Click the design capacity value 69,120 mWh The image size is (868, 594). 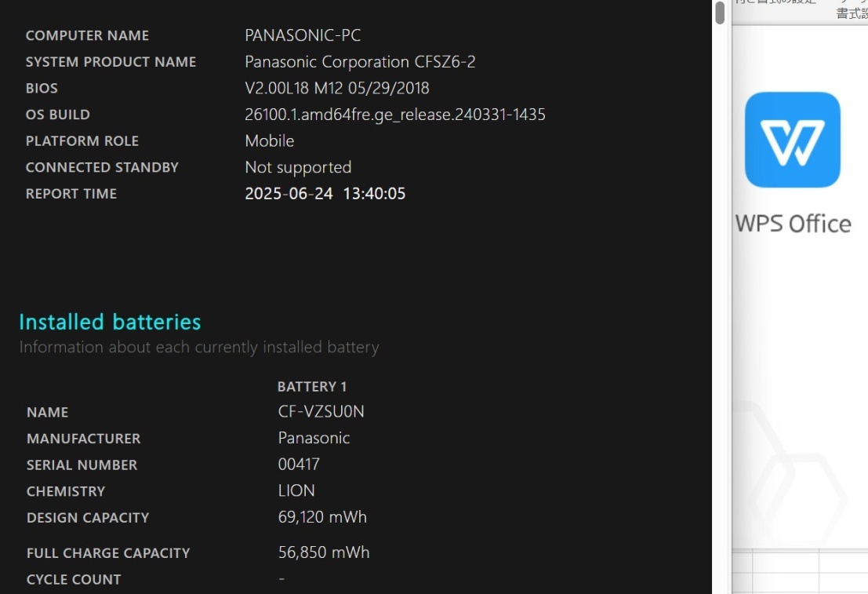322,517
